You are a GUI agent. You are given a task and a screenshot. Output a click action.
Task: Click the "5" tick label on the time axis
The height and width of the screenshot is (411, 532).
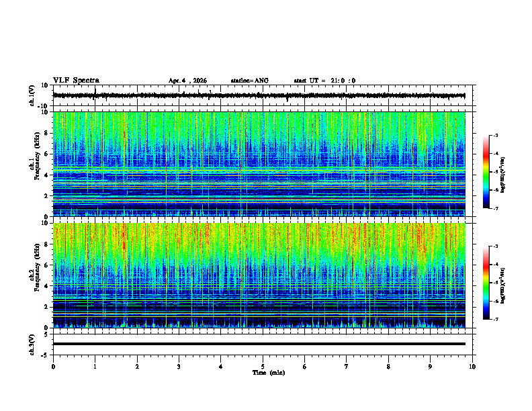coord(263,367)
